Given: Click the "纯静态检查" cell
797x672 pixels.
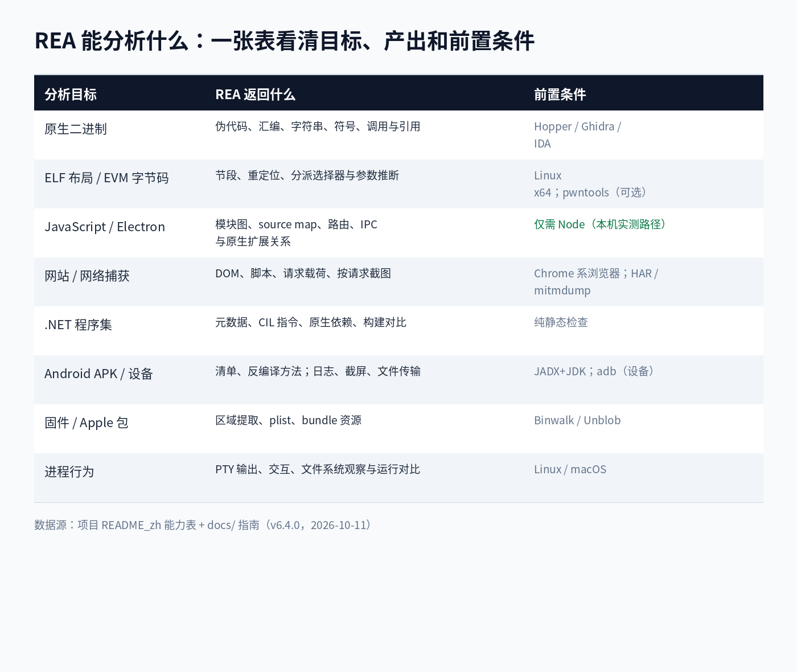Looking at the screenshot, I should 561,322.
